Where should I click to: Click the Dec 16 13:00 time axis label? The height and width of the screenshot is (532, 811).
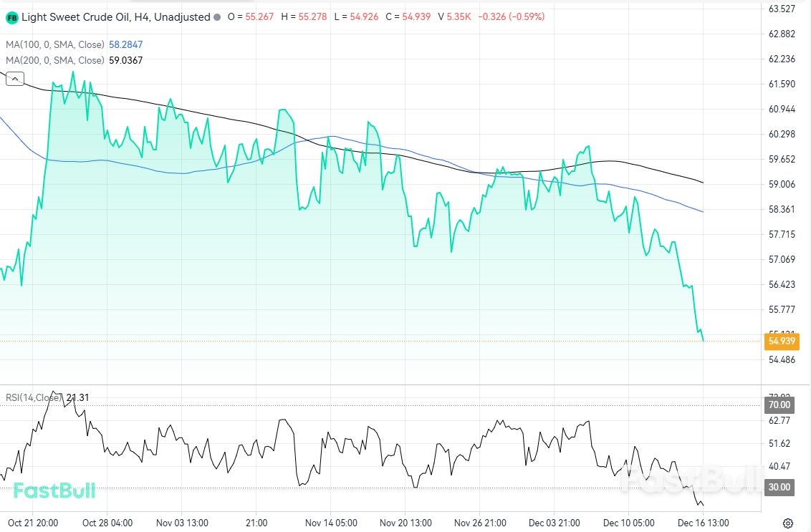(705, 523)
